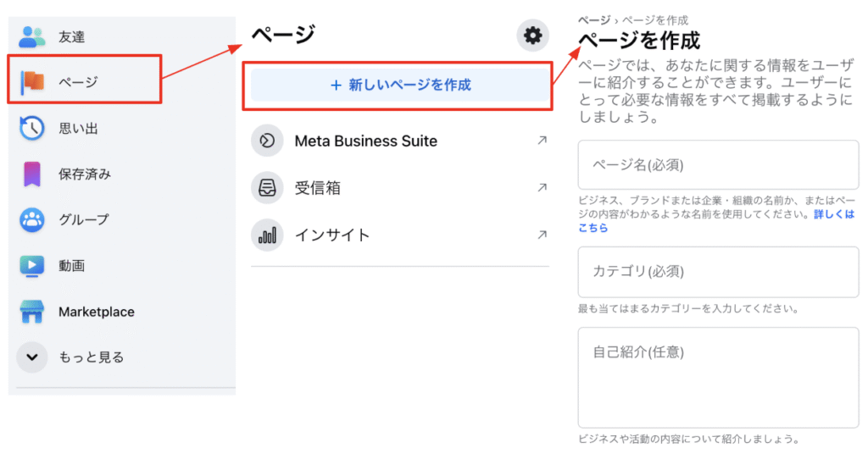Image resolution: width=868 pixels, height=470 pixels.
Task: Open the Marketplace storefront icon
Action: point(32,312)
